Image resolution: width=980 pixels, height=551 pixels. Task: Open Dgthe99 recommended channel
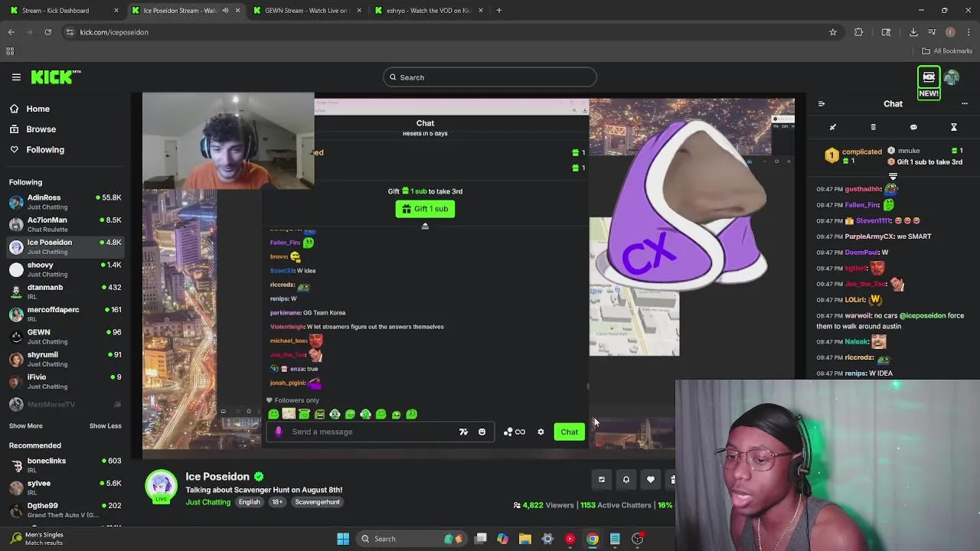[x=65, y=510]
